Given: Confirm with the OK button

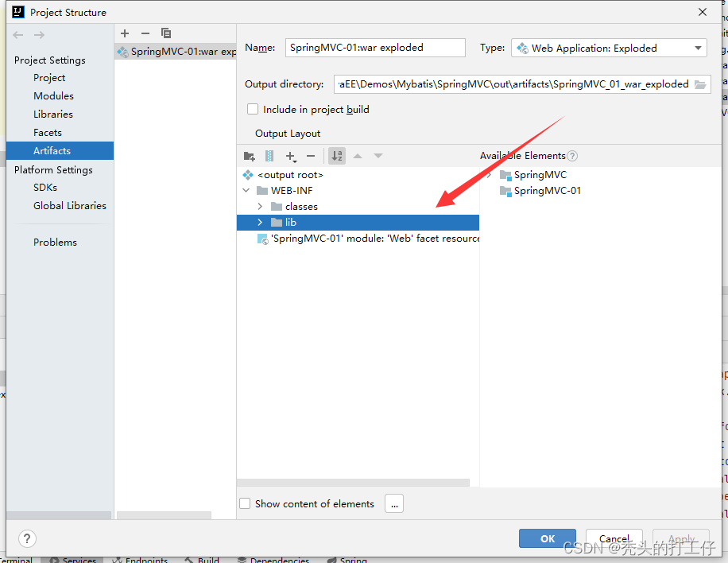Looking at the screenshot, I should [x=548, y=538].
